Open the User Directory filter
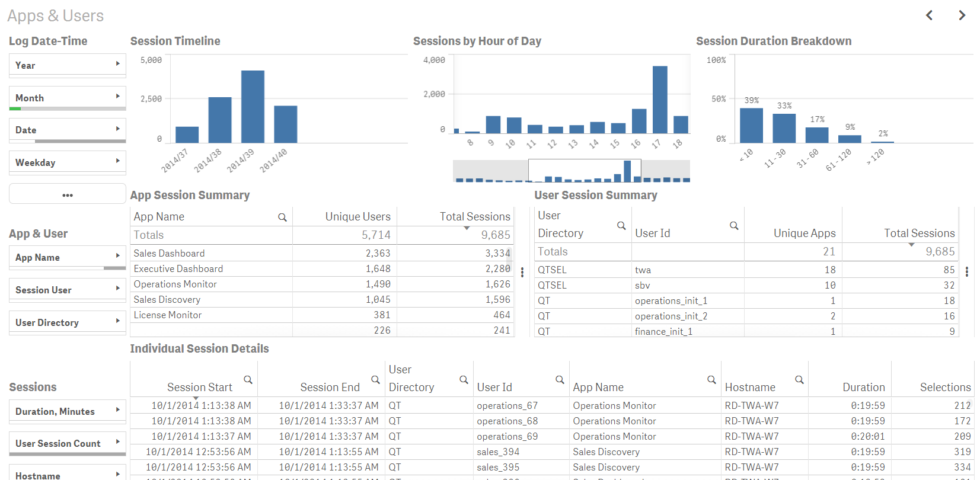980x480 pixels. tap(68, 322)
